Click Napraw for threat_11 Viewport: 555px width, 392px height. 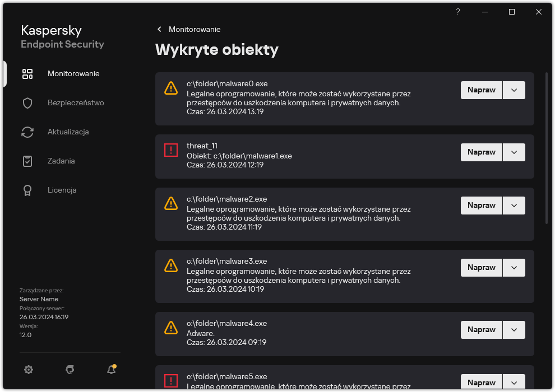click(481, 152)
